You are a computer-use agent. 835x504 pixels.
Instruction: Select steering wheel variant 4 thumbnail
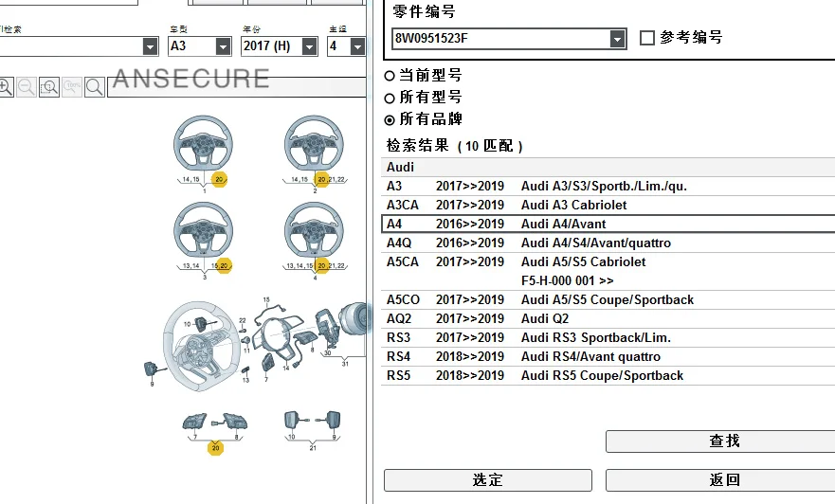[x=314, y=229]
